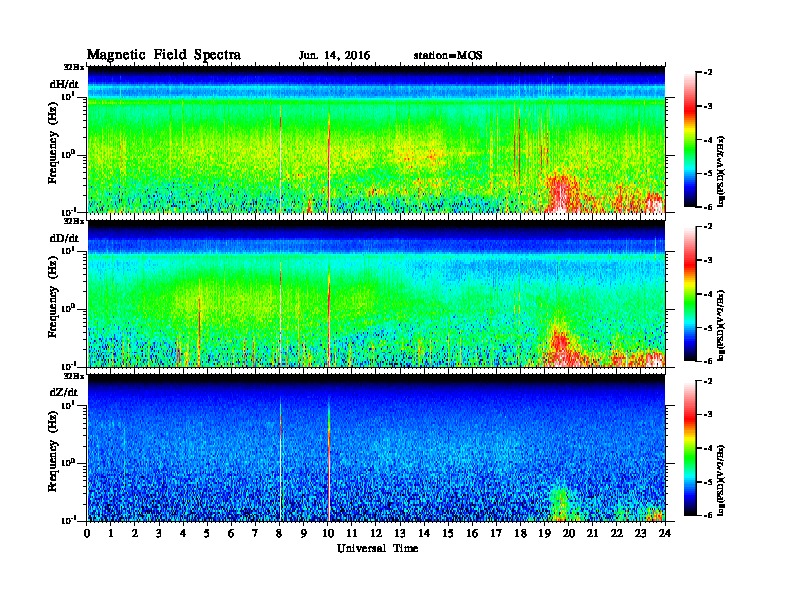Click hour 7 on the time axis

[x=255, y=534]
